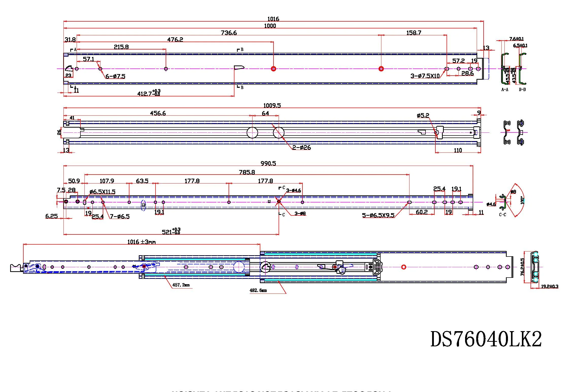Select the 1000 dimension label
This screenshot has width=562, height=392.
[x=270, y=26]
